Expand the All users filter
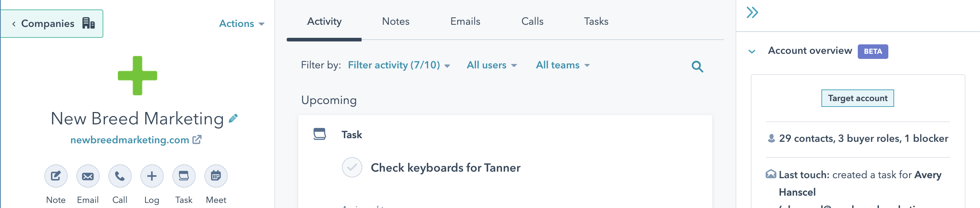The height and width of the screenshot is (208, 980). (491, 65)
